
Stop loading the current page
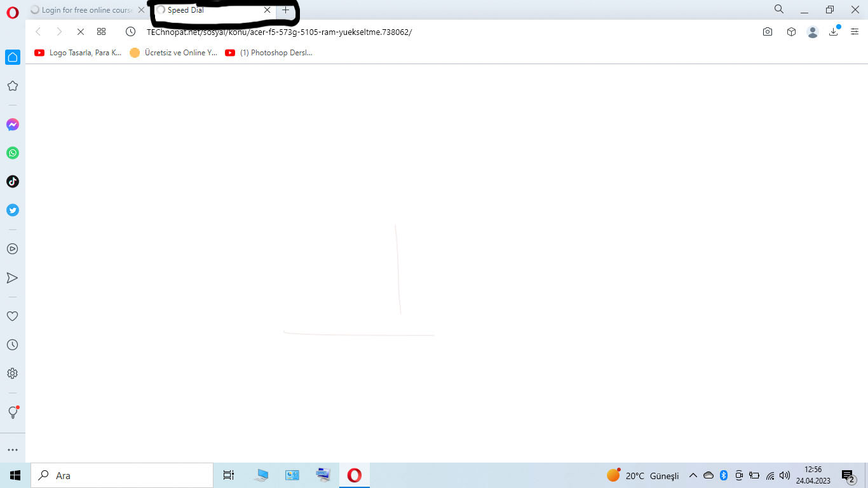pos(81,32)
